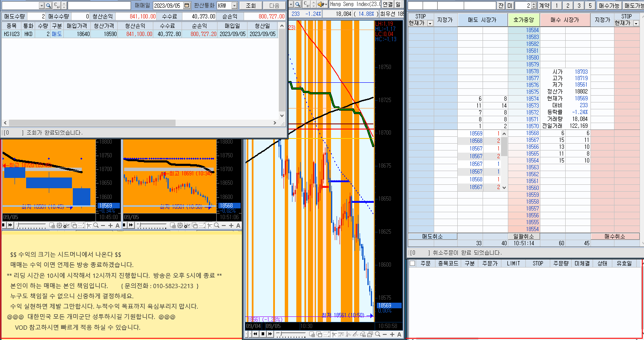The width and height of the screenshot is (644, 340).
Task: Click the stepper arrows beside the top-left search icon
Action: click(x=64, y=6)
